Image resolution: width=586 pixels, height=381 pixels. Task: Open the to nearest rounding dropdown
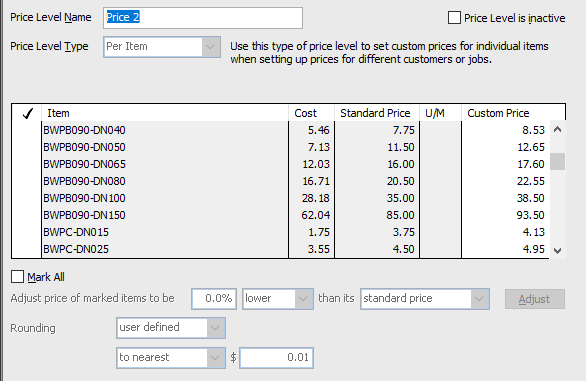(x=171, y=358)
